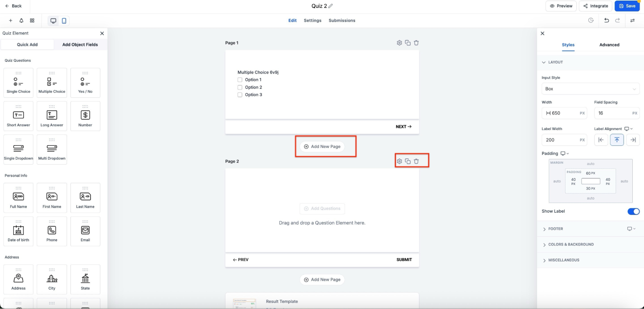Duplicate Page 1 using copy icon
The width and height of the screenshot is (644, 309).
408,43
